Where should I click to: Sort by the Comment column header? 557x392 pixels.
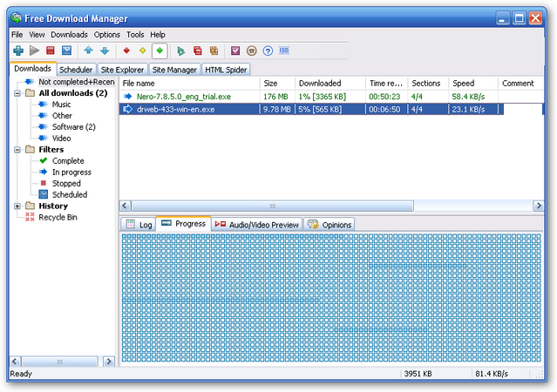(x=520, y=84)
